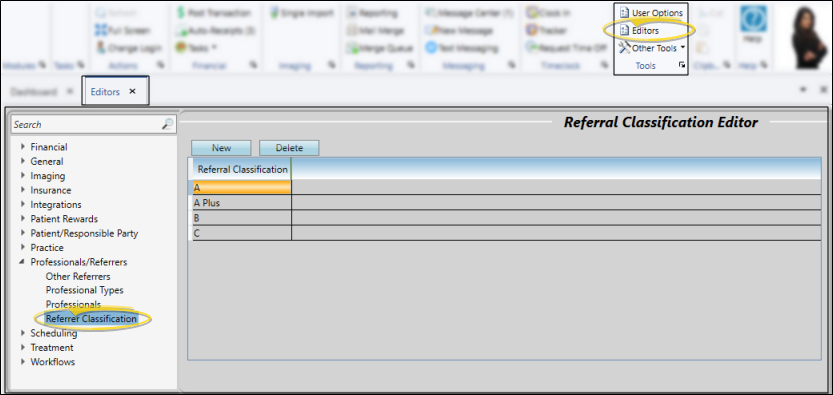Select the A Plus classification row
833x395 pixels.
pyautogui.click(x=506, y=203)
